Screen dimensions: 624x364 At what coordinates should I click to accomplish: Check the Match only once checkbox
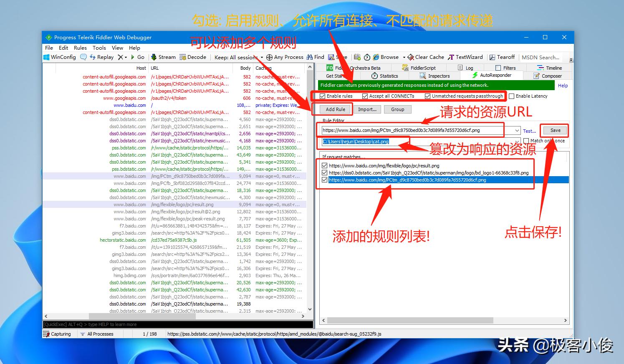(x=526, y=141)
